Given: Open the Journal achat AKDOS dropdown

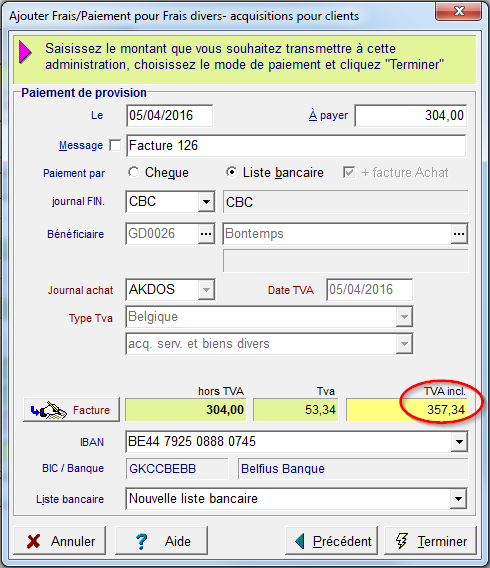Looking at the screenshot, I should pos(206,290).
